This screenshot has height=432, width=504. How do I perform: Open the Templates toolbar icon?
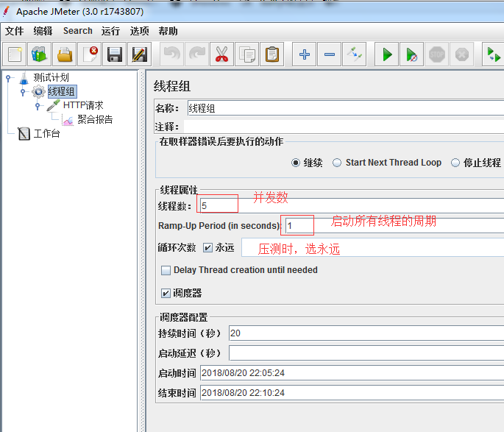[40, 54]
